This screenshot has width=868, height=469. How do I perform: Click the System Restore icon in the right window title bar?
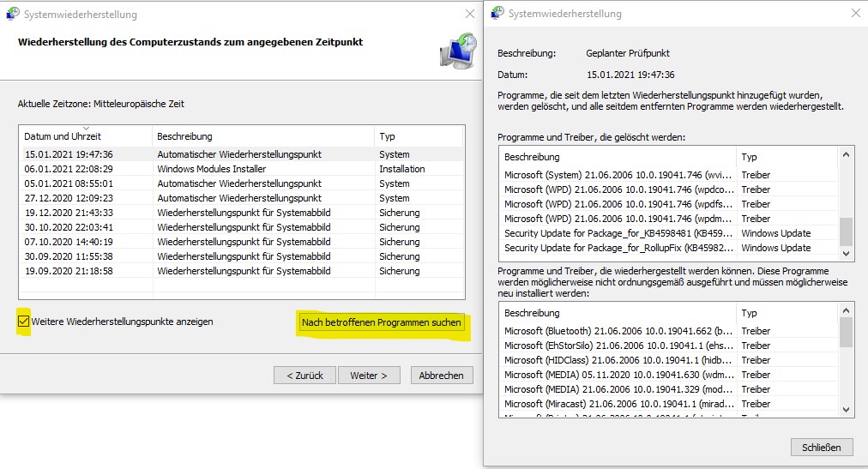point(497,13)
